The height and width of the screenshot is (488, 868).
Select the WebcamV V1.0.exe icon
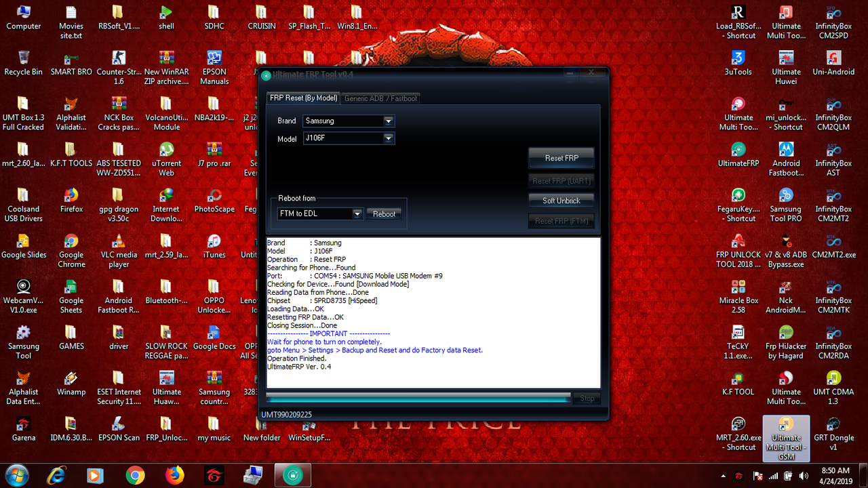24,296
